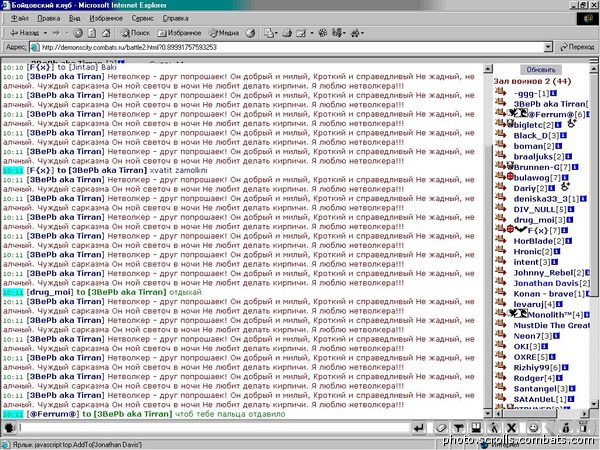Open the smiley emoticons icon
This screenshot has height=450, width=600.
pyautogui.click(x=533, y=428)
